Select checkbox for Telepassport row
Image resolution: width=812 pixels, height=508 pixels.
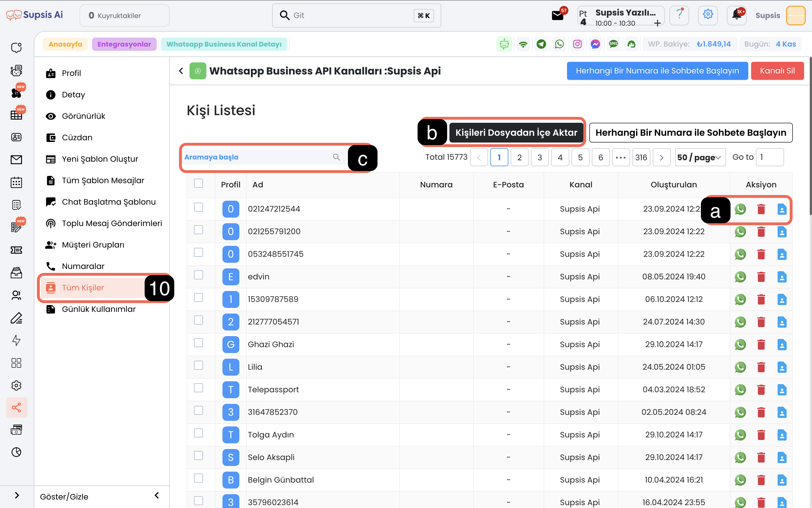199,388
